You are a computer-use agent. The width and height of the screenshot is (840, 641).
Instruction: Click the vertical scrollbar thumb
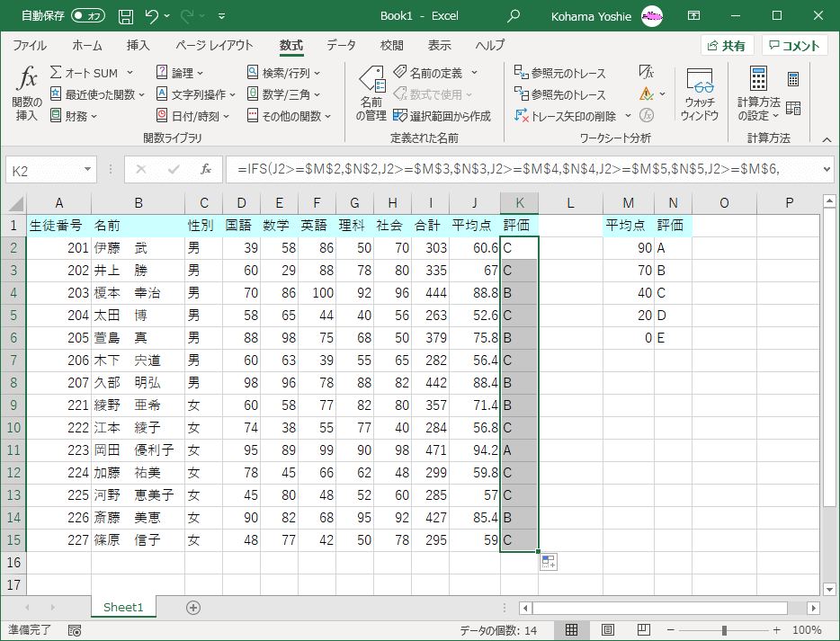[x=829, y=359]
